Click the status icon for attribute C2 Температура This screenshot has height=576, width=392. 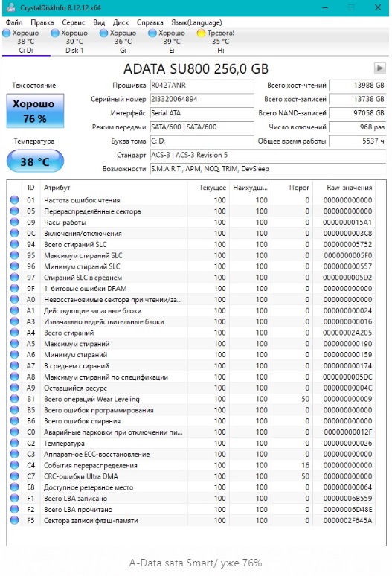pyautogui.click(x=14, y=443)
